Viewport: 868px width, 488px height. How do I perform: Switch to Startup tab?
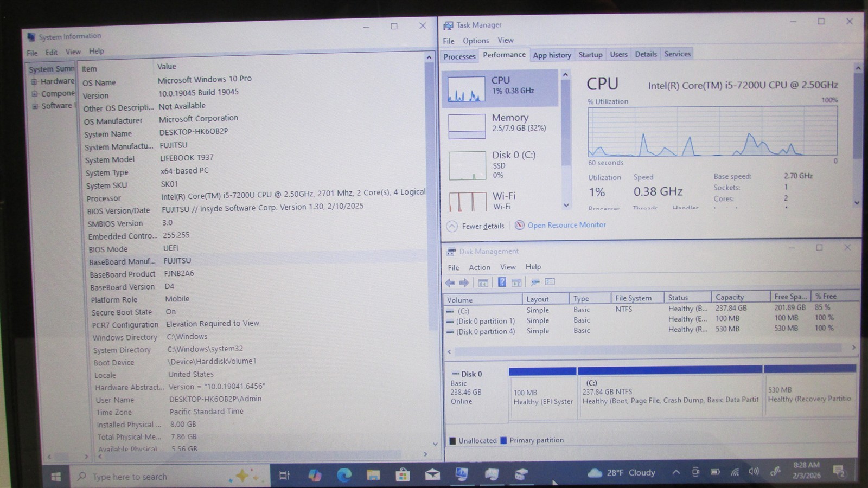pos(590,55)
